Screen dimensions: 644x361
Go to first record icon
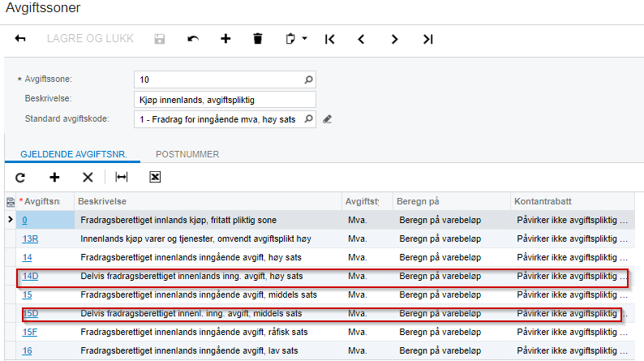329,39
